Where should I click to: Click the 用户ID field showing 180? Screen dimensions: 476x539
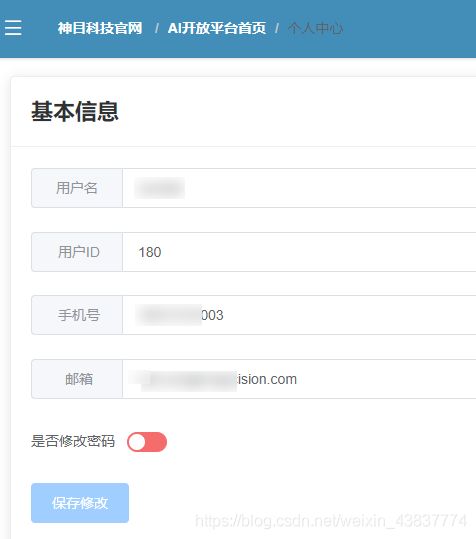coord(299,252)
